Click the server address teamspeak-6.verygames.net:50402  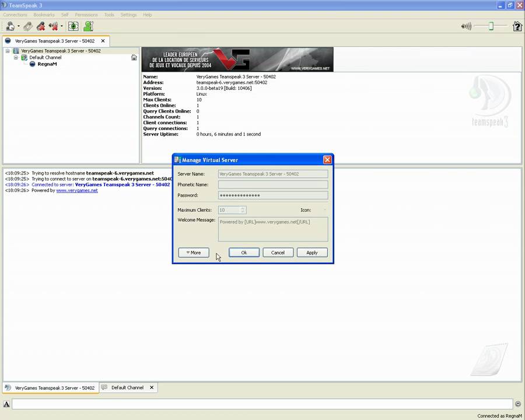pyautogui.click(x=232, y=82)
